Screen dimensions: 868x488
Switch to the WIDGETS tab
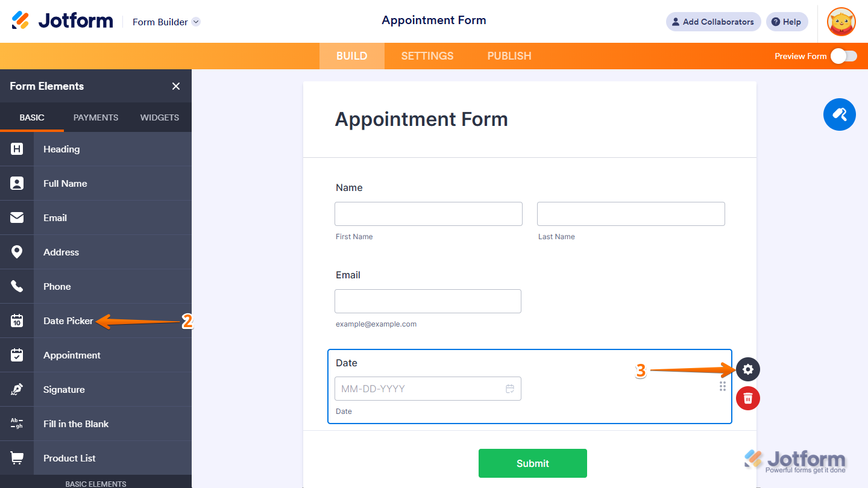tap(159, 117)
